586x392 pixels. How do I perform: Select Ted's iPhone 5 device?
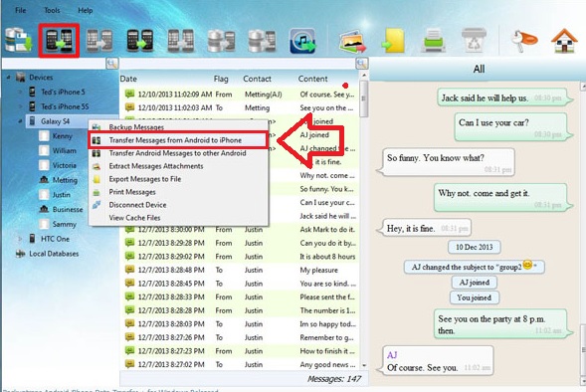[63, 92]
